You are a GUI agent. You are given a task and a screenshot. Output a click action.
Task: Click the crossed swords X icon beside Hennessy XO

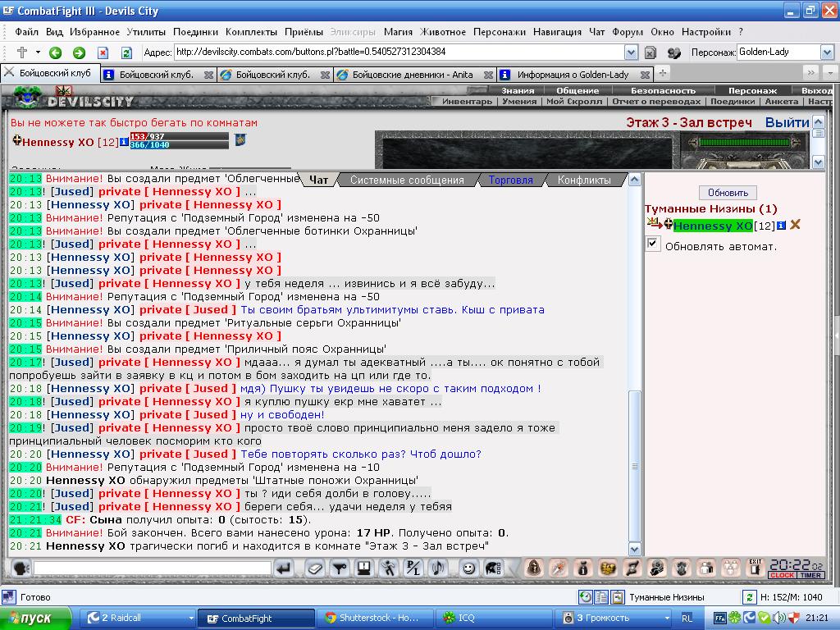tap(795, 225)
